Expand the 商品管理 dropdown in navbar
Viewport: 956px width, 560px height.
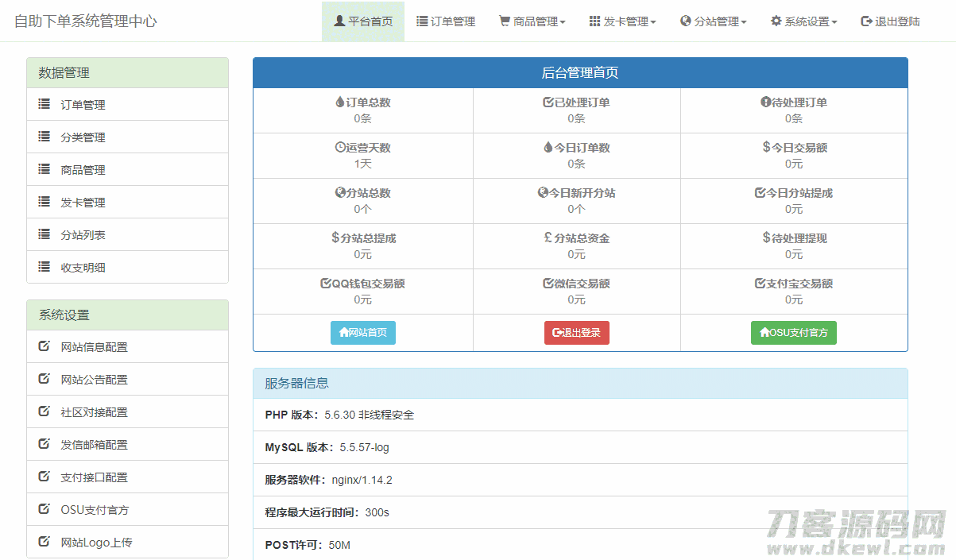click(x=532, y=21)
